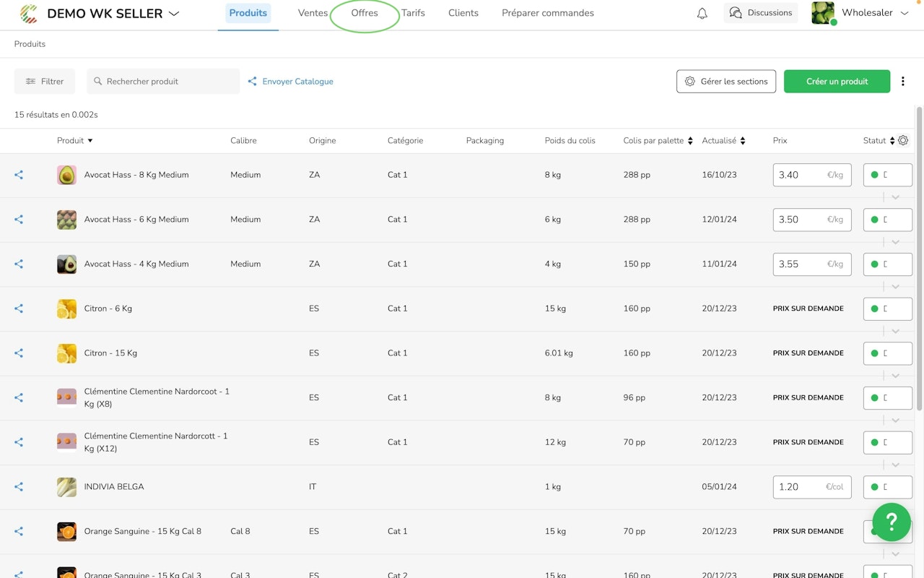This screenshot has width=924, height=578.
Task: Open the three-dot more options menu
Action: pos(902,82)
